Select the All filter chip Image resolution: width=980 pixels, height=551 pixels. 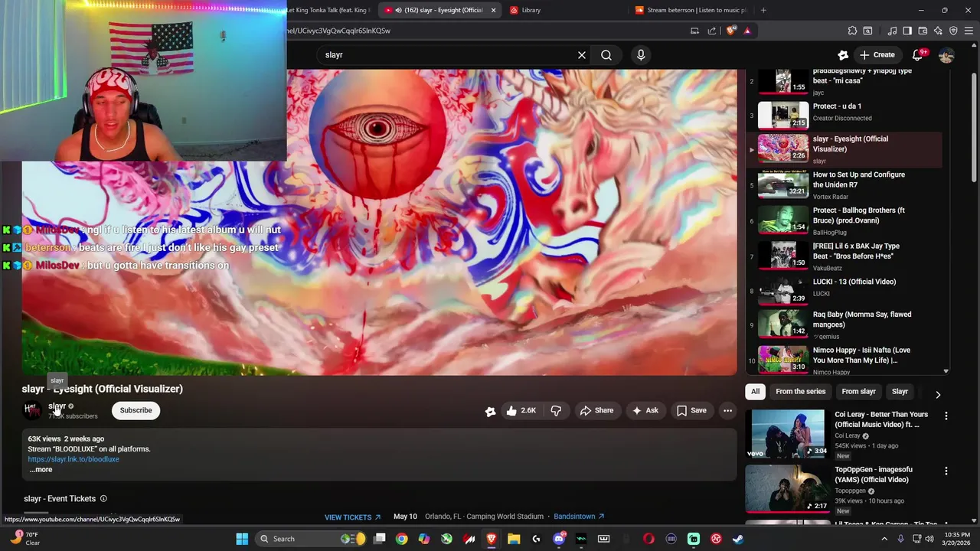click(x=755, y=392)
